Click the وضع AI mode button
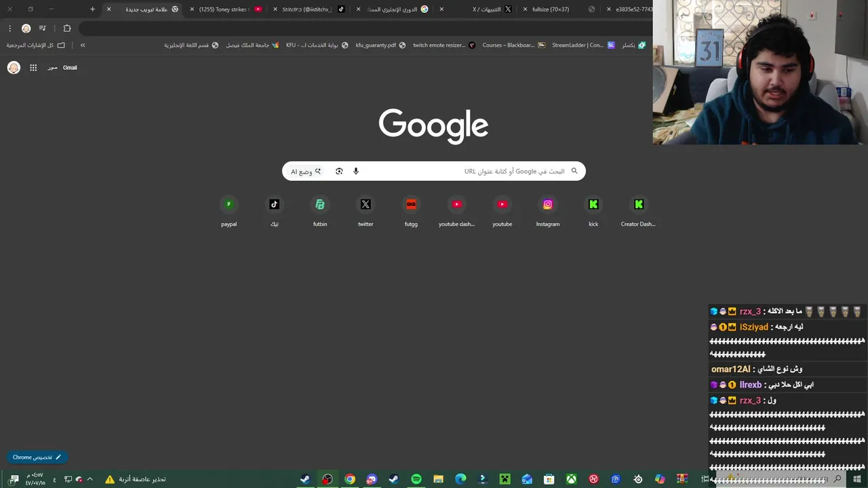 click(x=306, y=171)
